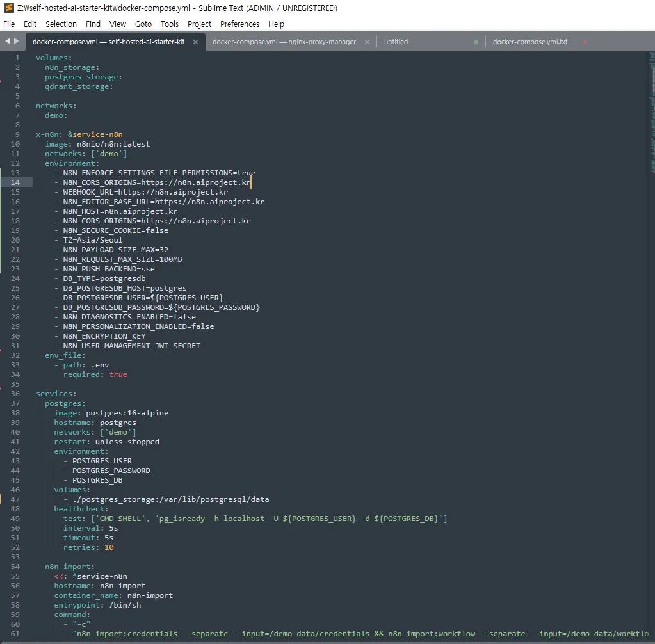Click 'N8N_EDITOR_BASE_URL' line
The image size is (655, 644).
(163, 202)
